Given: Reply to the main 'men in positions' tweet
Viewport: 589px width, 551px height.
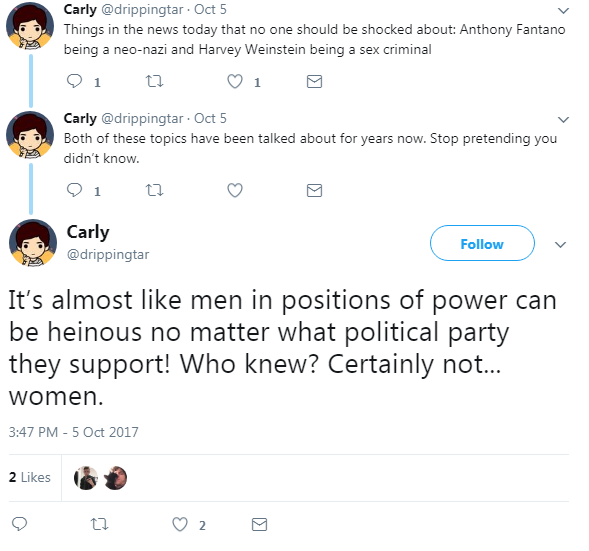Looking at the screenshot, I should (x=20, y=524).
